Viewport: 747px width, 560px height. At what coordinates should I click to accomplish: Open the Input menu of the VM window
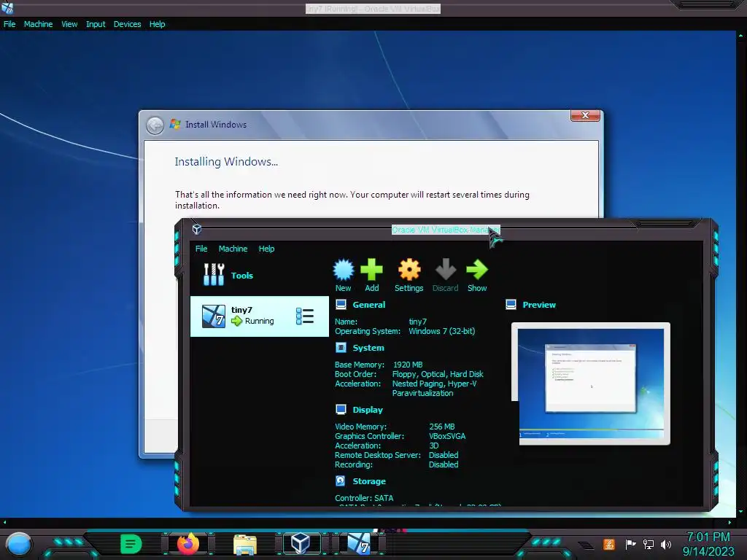click(x=96, y=24)
